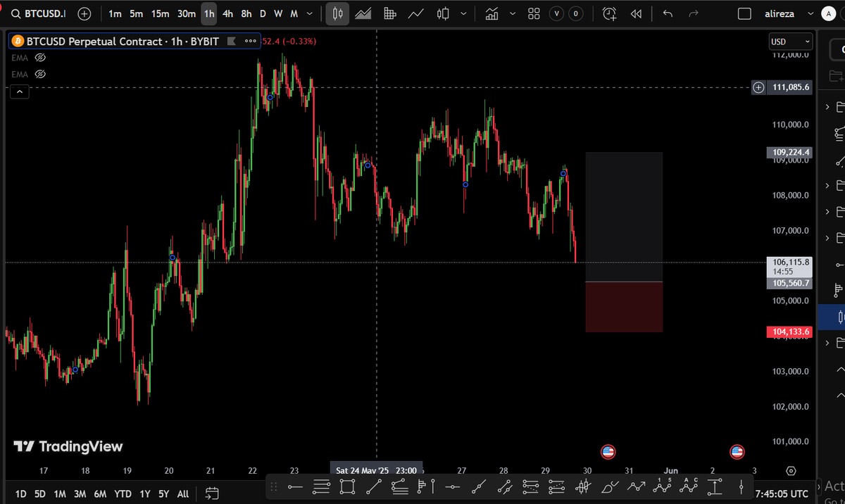Screen dimensions: 845x504
Task: Open the timezone clock 7:45:05 UTC
Action: coord(781,493)
